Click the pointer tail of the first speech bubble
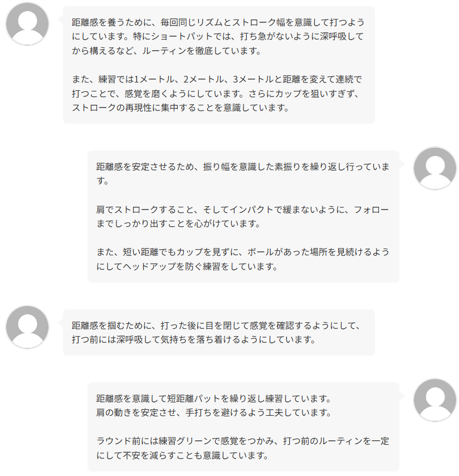Image resolution: width=459 pixels, height=476 pixels. coord(61,19)
